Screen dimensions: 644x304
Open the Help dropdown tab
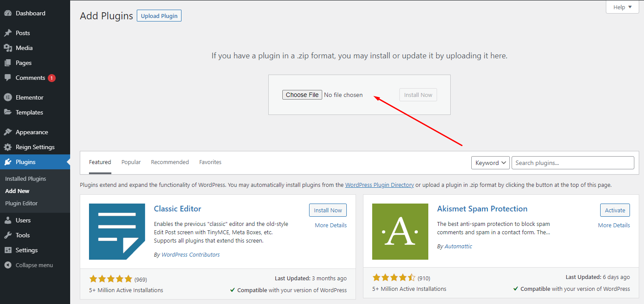click(623, 7)
